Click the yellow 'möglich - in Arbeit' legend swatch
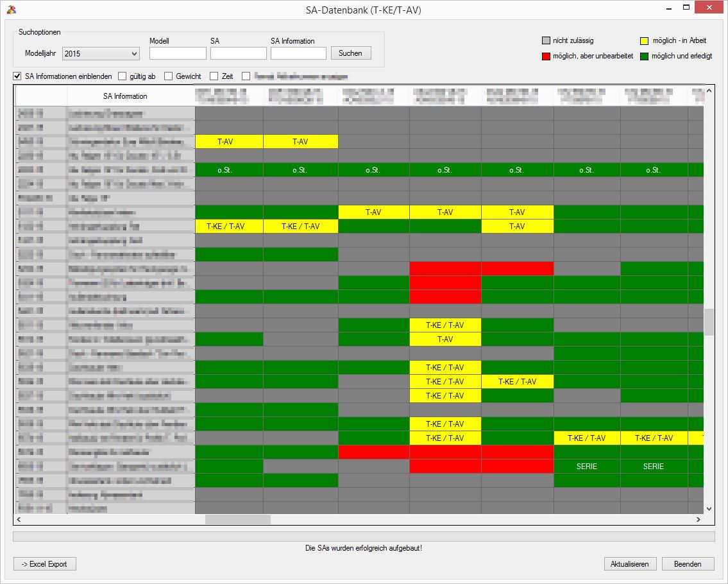 pyautogui.click(x=645, y=41)
